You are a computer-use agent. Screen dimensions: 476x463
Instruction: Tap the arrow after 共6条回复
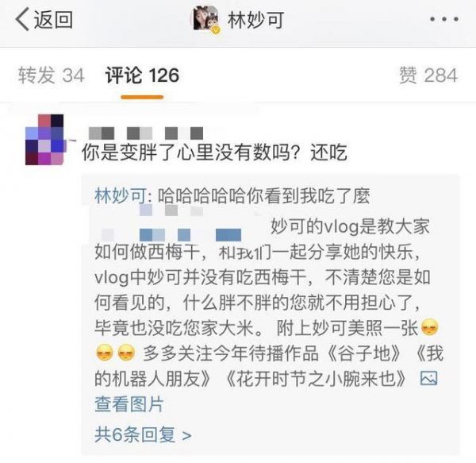186,436
